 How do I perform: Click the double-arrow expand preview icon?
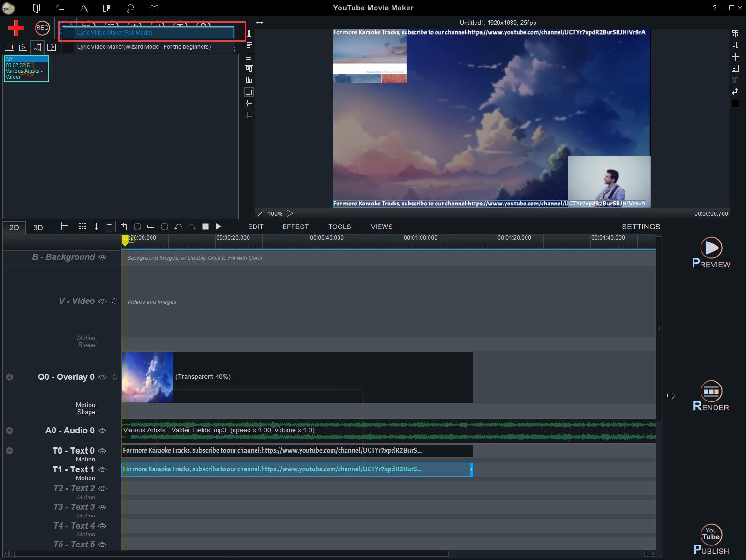pyautogui.click(x=259, y=22)
